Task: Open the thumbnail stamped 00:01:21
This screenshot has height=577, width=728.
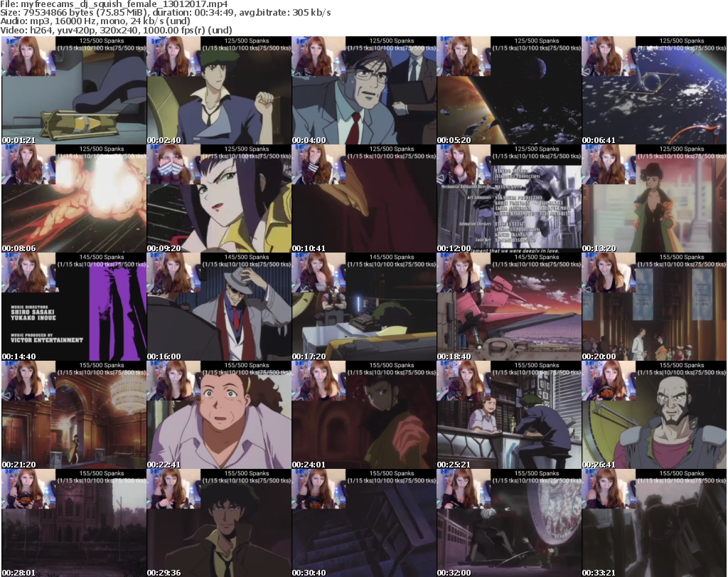Action: pyautogui.click(x=74, y=90)
